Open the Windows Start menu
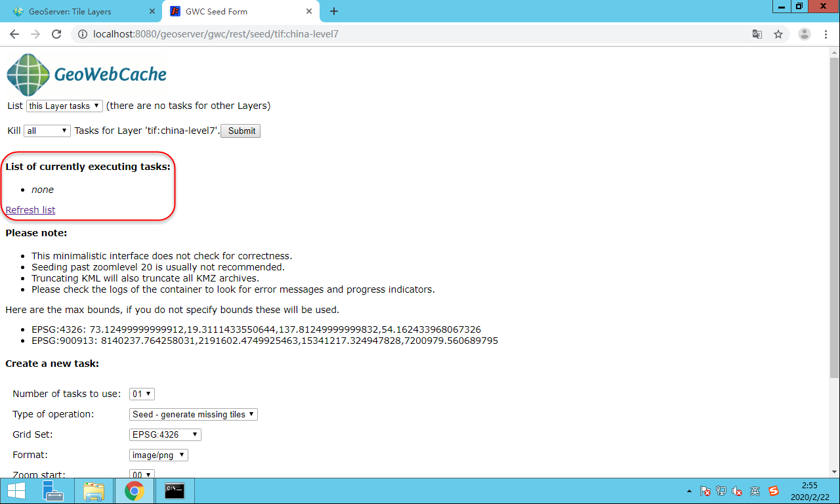Image resolution: width=840 pixels, height=504 pixels. pyautogui.click(x=16, y=491)
